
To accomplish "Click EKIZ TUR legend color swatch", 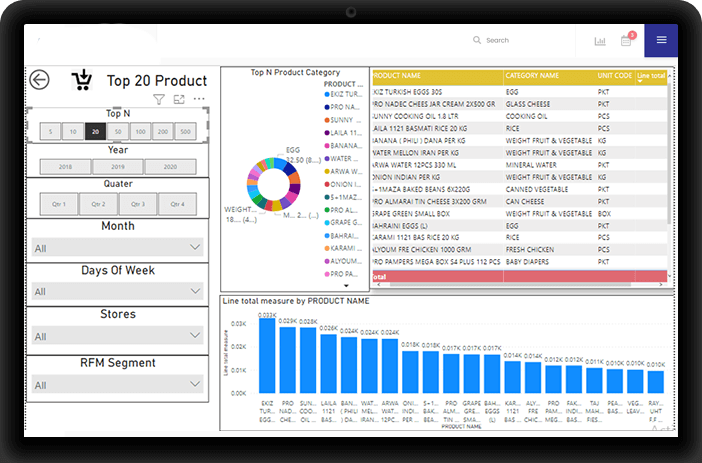I will (x=327, y=94).
